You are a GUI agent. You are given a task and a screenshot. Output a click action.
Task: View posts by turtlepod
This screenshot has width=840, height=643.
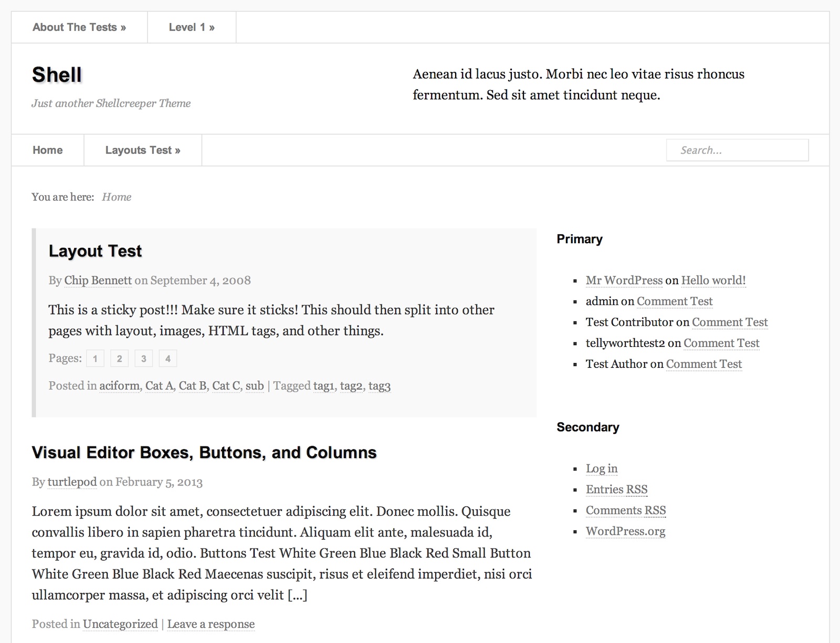click(x=72, y=482)
